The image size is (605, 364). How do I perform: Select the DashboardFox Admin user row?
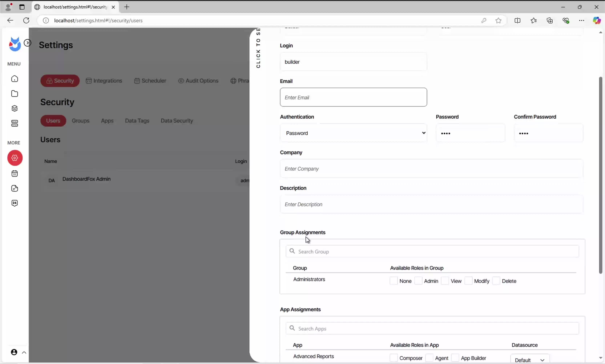click(86, 179)
